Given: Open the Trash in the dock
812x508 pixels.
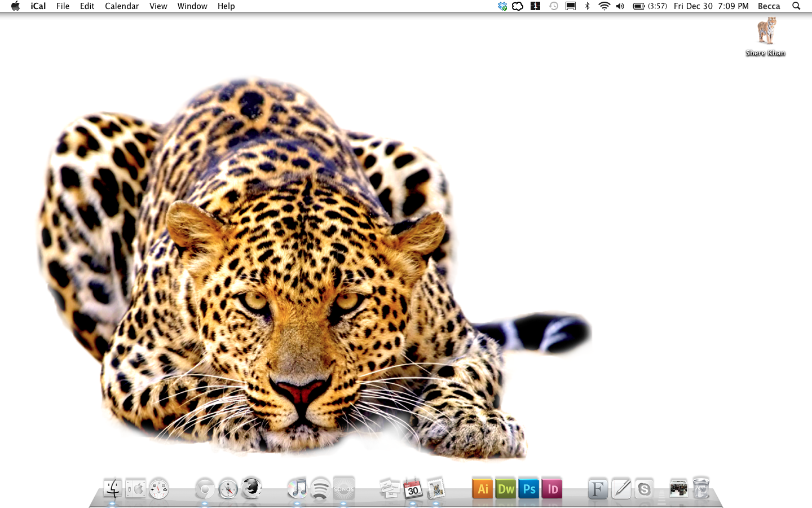Looking at the screenshot, I should click(x=701, y=488).
